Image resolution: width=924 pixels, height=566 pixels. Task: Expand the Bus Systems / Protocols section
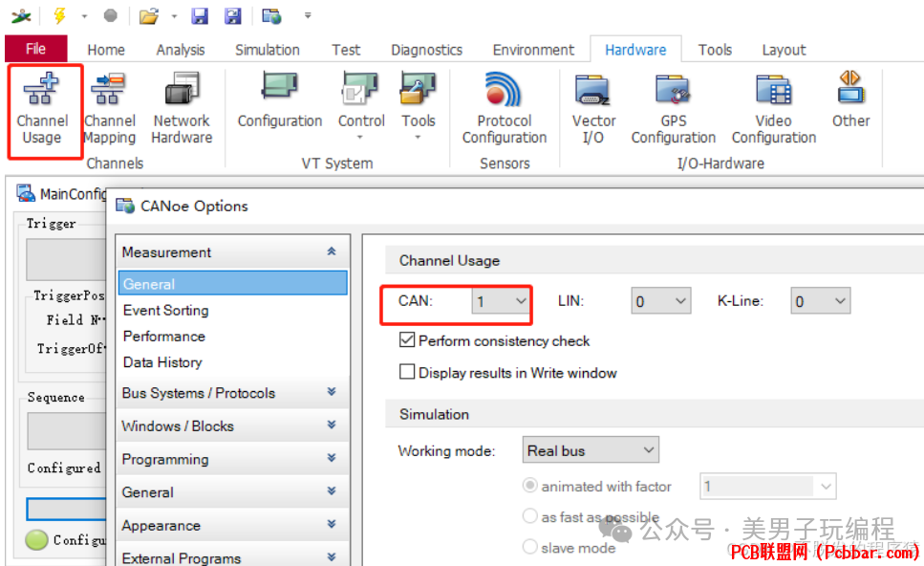coord(332,392)
